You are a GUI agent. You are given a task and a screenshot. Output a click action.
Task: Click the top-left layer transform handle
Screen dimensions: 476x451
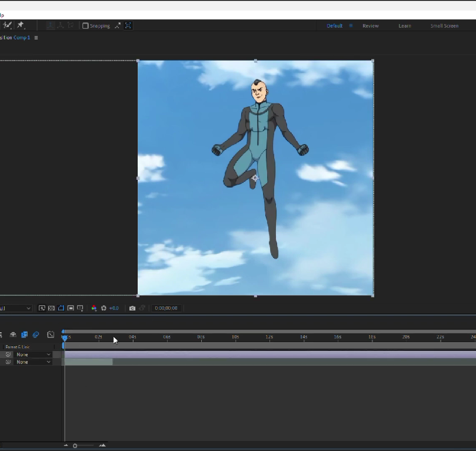(138, 61)
